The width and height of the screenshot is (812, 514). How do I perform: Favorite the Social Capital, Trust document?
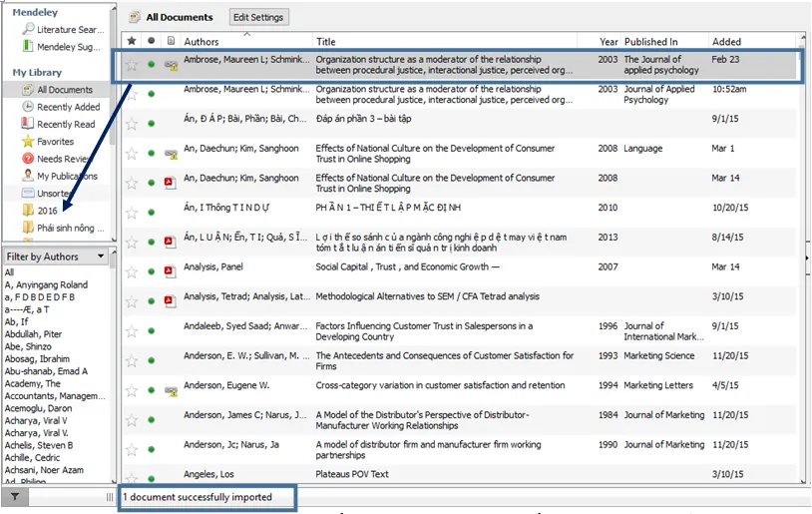(x=132, y=272)
